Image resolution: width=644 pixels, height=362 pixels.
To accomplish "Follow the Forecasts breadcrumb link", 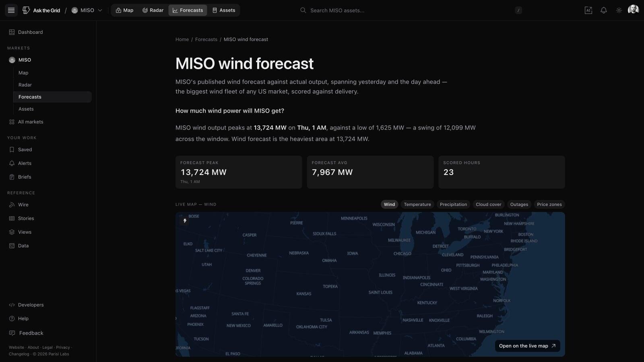I will click(x=206, y=39).
